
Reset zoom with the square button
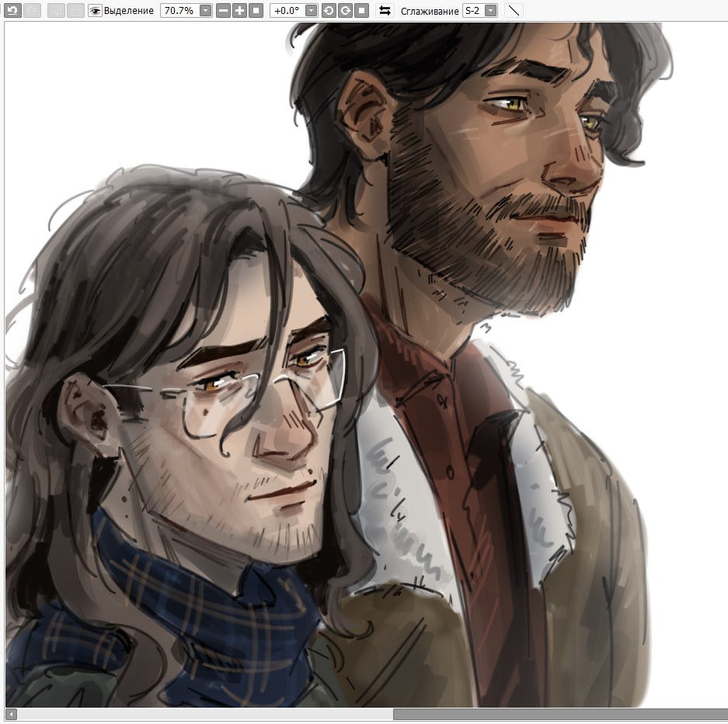(256, 10)
